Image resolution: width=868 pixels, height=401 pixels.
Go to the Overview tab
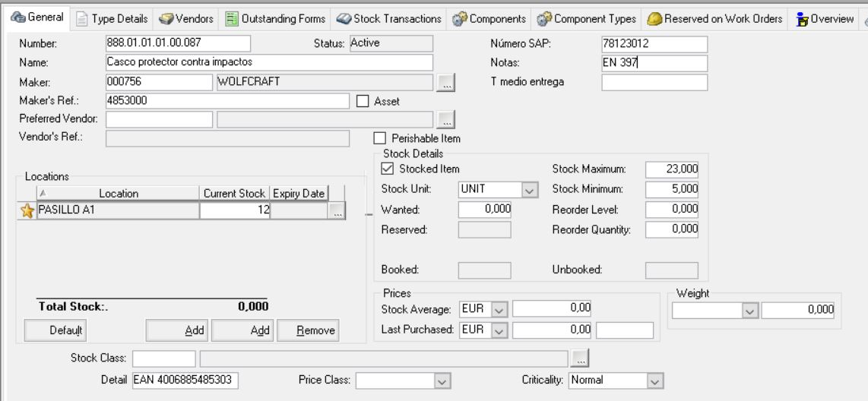tap(825, 18)
